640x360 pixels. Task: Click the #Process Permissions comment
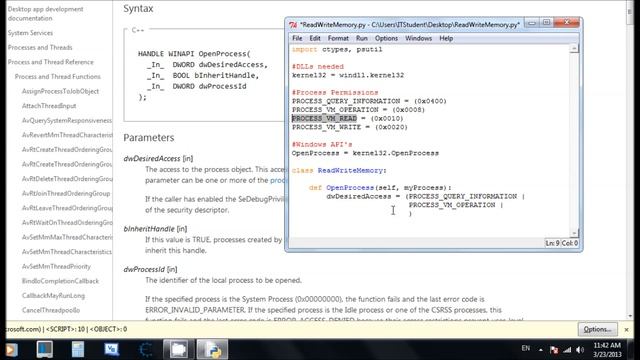335,92
